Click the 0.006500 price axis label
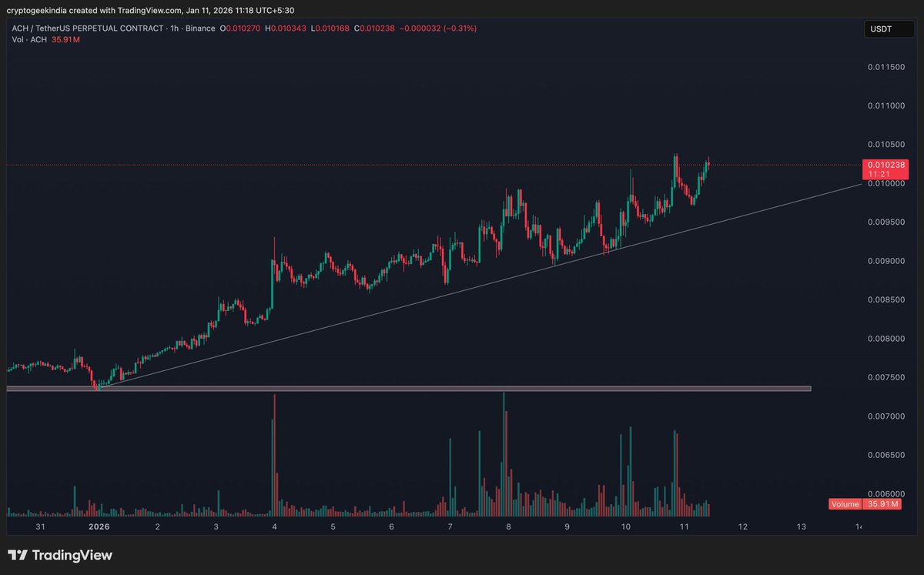The image size is (924, 575). [x=885, y=455]
